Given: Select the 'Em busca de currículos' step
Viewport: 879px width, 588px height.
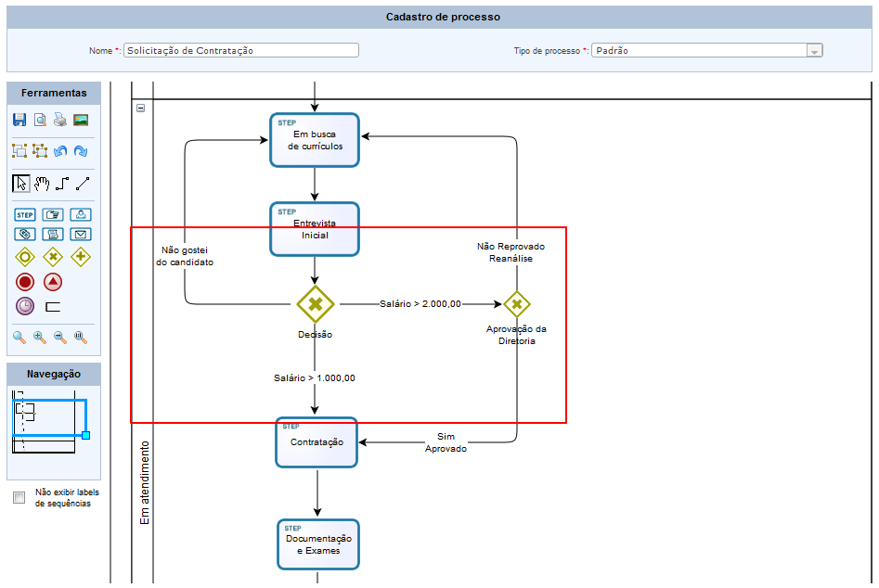Looking at the screenshot, I should (315, 140).
